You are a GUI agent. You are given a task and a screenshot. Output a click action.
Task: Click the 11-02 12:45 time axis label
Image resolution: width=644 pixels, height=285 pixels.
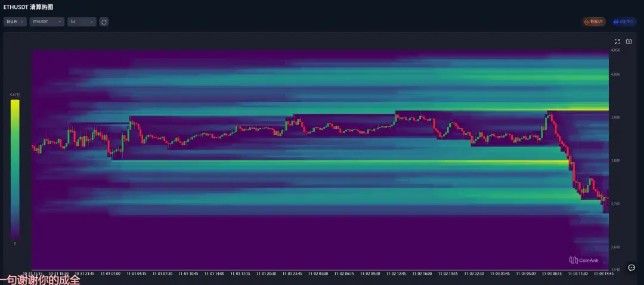396,274
